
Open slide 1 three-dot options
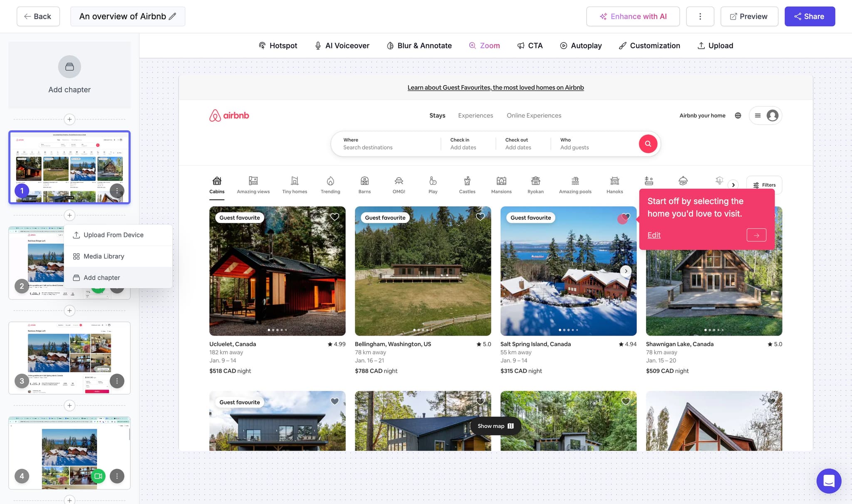tap(117, 191)
